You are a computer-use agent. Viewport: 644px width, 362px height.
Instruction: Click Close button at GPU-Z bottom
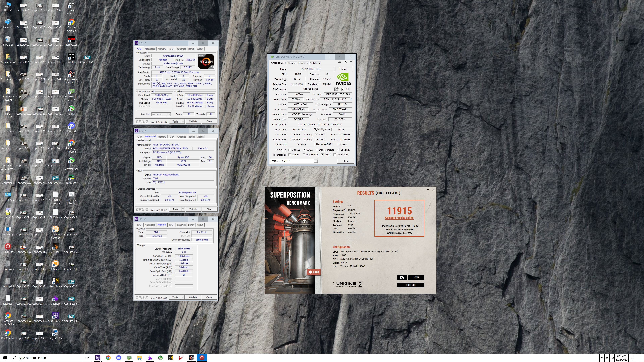(345, 161)
